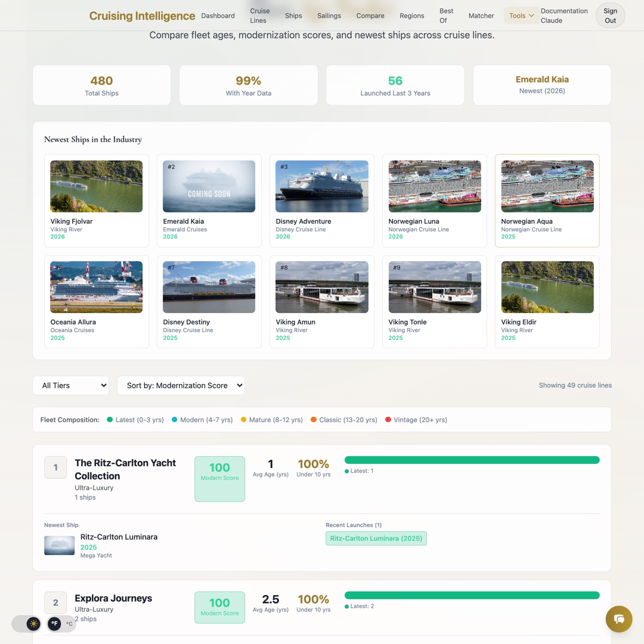Viewport: 644px width, 644px height.
Task: Click the Cruising Intelligence logo
Action: pos(142,16)
